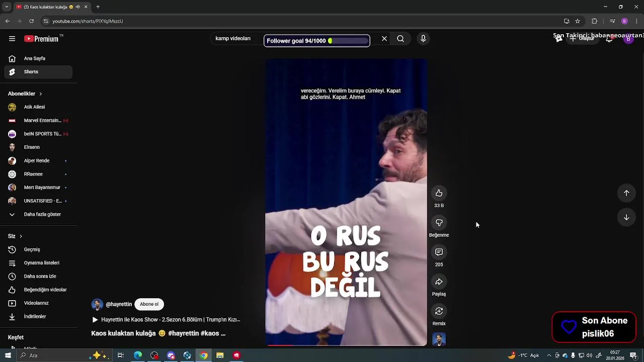Open Chrome media controls icon
This screenshot has width=644, height=362.
pyautogui.click(x=612, y=21)
